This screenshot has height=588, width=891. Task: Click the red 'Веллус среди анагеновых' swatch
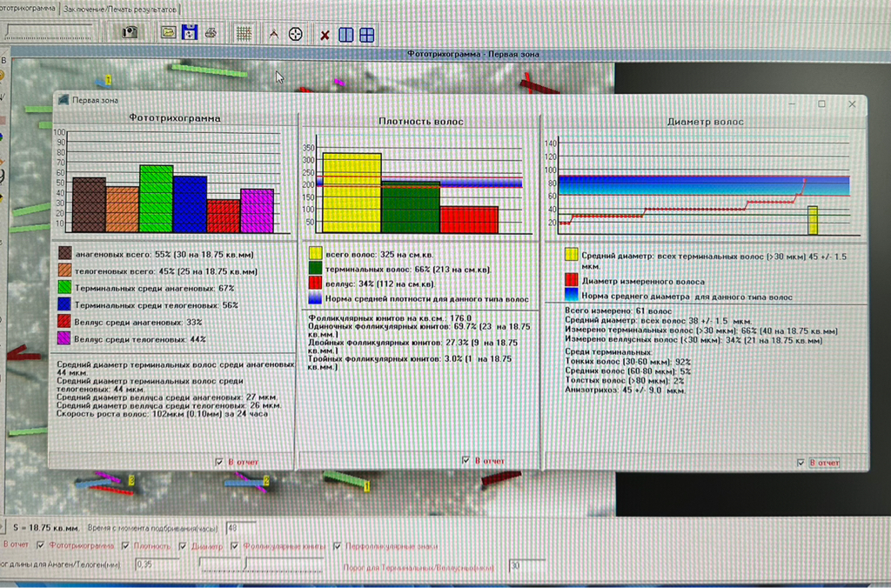tap(64, 321)
